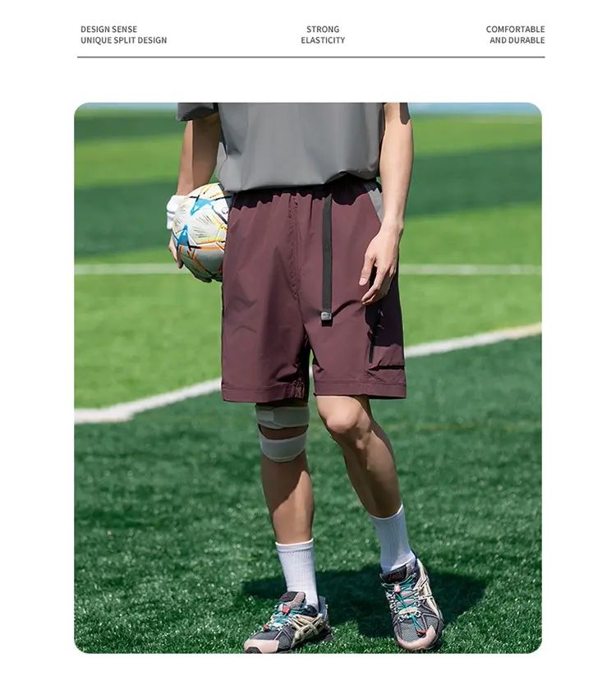Click the gray knee brace on the leg

(x=283, y=432)
